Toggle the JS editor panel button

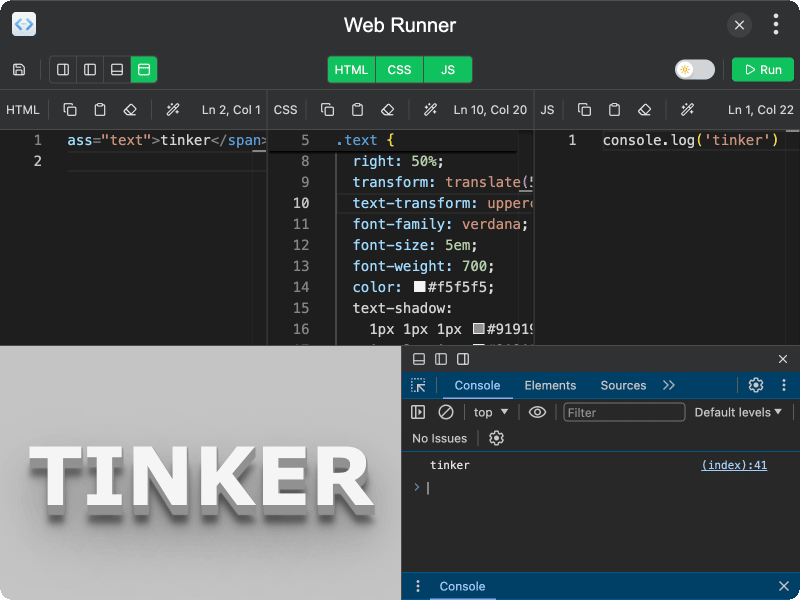coord(447,69)
